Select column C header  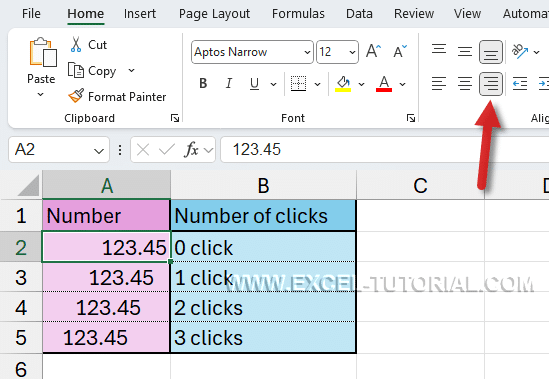tap(420, 185)
